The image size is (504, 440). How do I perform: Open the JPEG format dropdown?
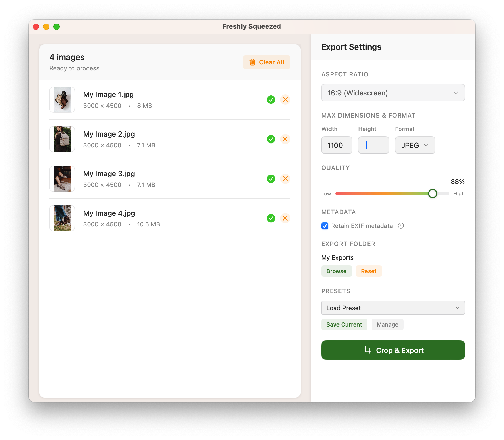point(415,145)
